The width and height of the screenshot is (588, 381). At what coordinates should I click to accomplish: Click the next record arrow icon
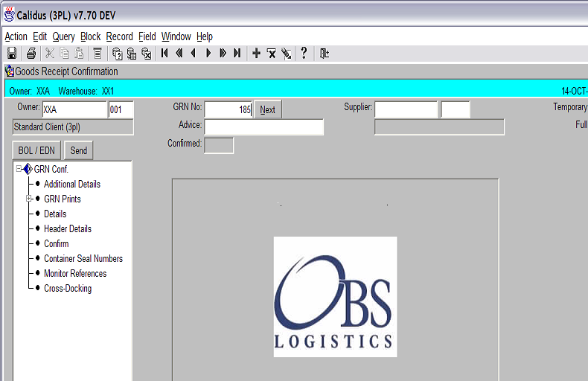pos(208,54)
